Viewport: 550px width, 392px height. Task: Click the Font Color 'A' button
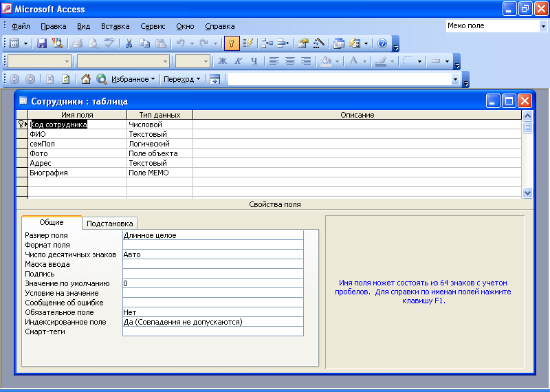pos(353,61)
